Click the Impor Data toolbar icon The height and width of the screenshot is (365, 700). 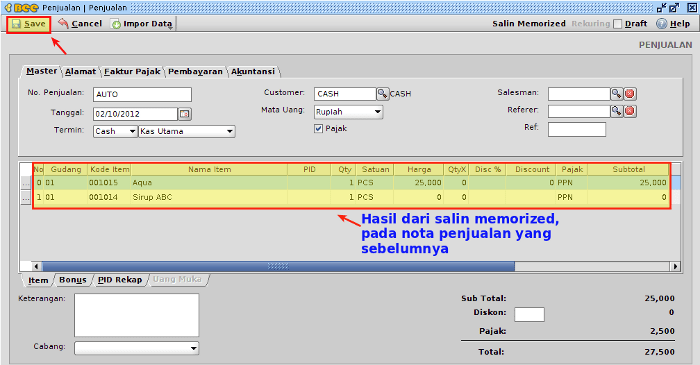point(116,24)
